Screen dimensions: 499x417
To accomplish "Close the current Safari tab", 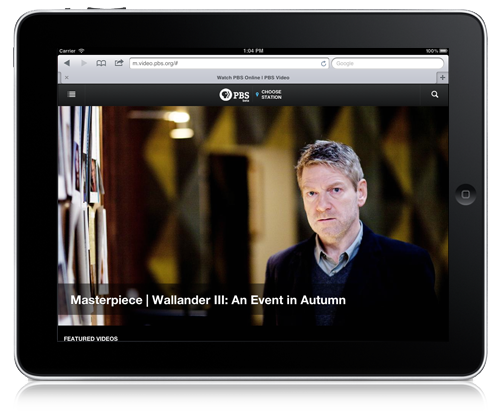I will tap(67, 78).
